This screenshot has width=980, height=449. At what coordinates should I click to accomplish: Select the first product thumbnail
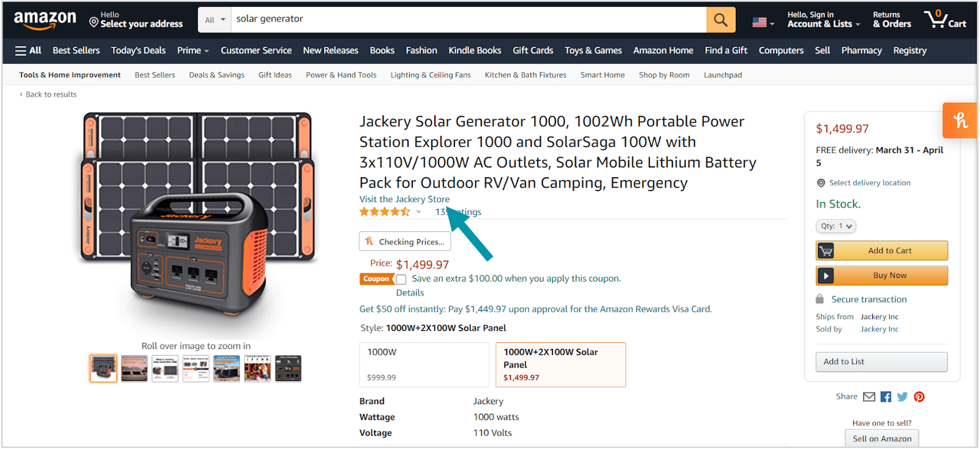(x=104, y=369)
